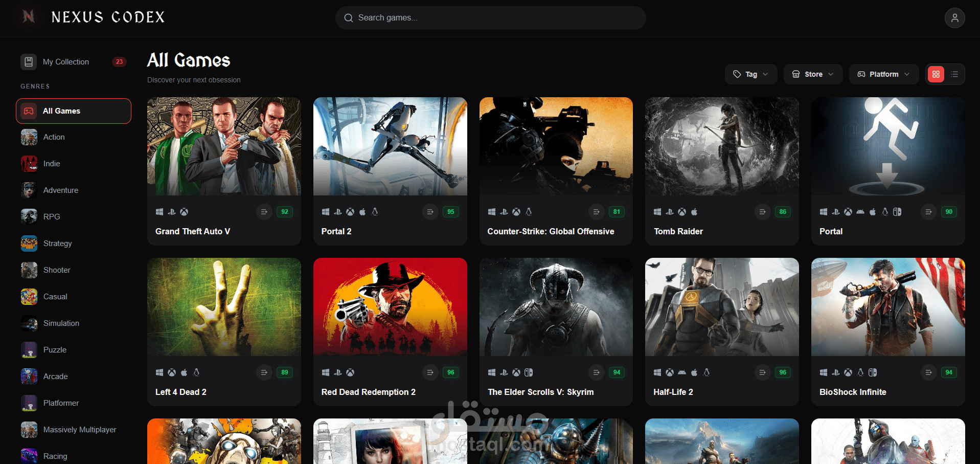
Task: Open the Grand Theft Auto V cover image
Action: (224, 146)
